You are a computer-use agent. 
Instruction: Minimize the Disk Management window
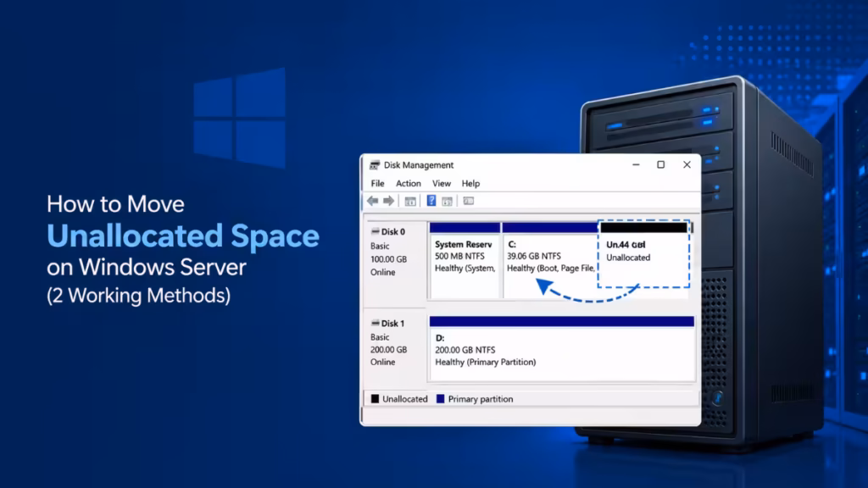[x=636, y=165]
